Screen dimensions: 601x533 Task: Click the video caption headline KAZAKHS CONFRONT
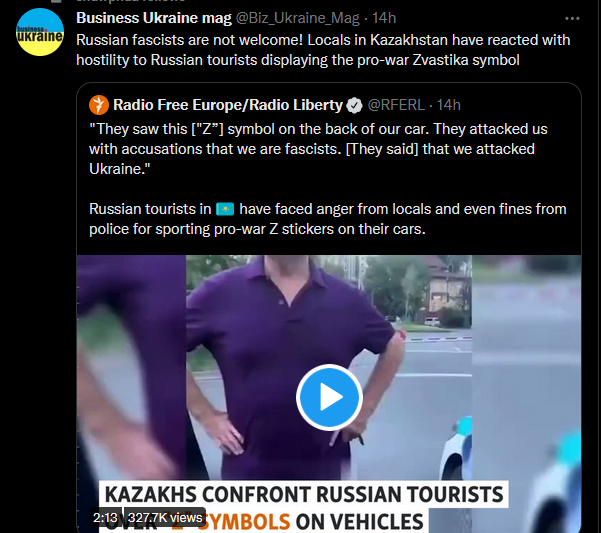point(304,494)
